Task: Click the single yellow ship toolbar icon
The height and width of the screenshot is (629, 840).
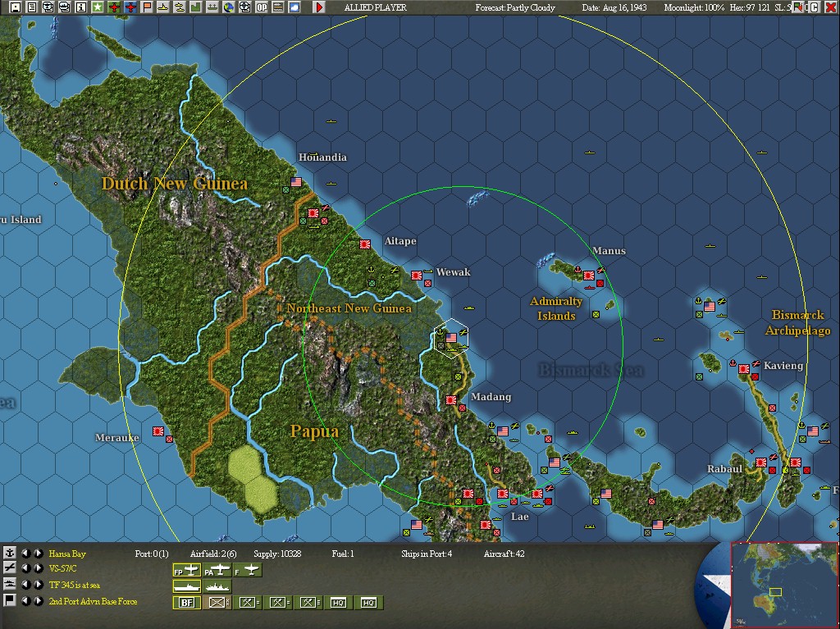Action: [x=163, y=7]
